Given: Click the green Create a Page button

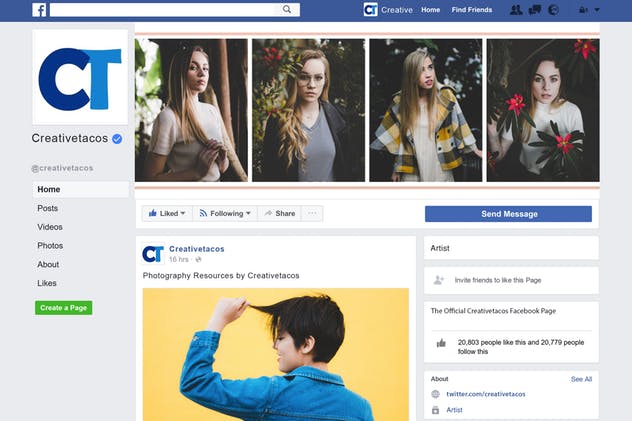Looking at the screenshot, I should [64, 308].
